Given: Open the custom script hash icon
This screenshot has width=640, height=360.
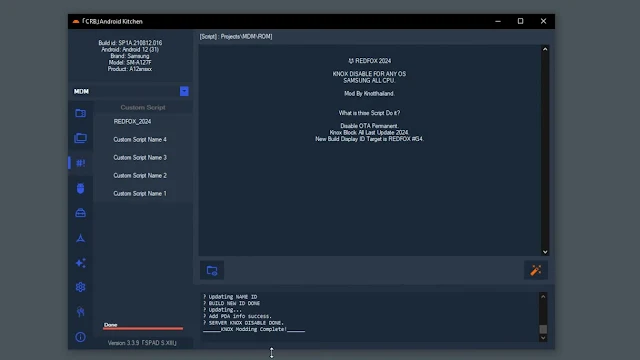Looking at the screenshot, I should pyautogui.click(x=80, y=163).
